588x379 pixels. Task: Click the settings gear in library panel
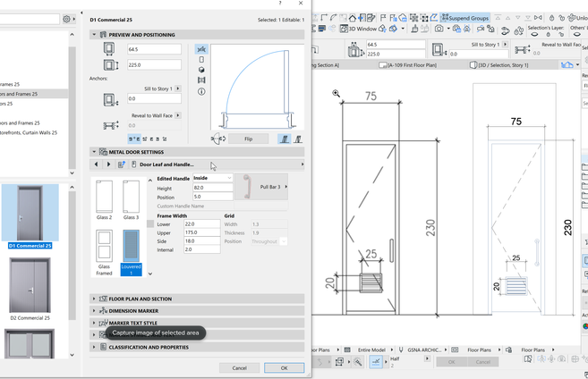pyautogui.click(x=66, y=18)
